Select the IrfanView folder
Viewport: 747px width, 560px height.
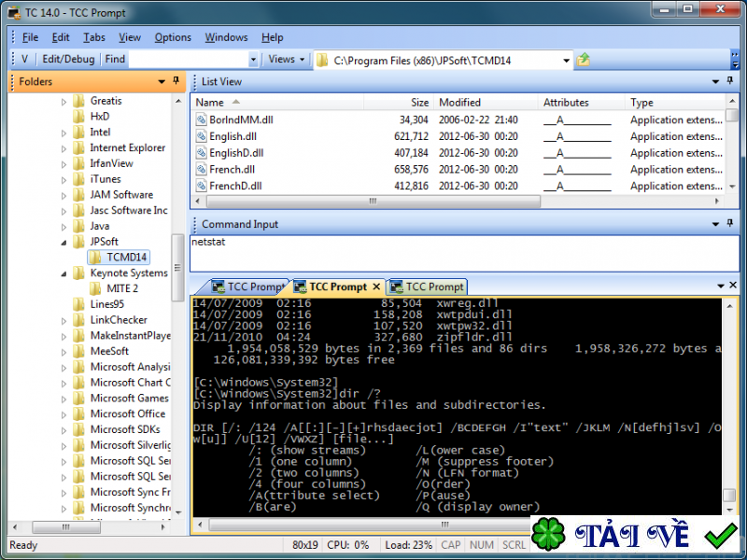(x=111, y=163)
